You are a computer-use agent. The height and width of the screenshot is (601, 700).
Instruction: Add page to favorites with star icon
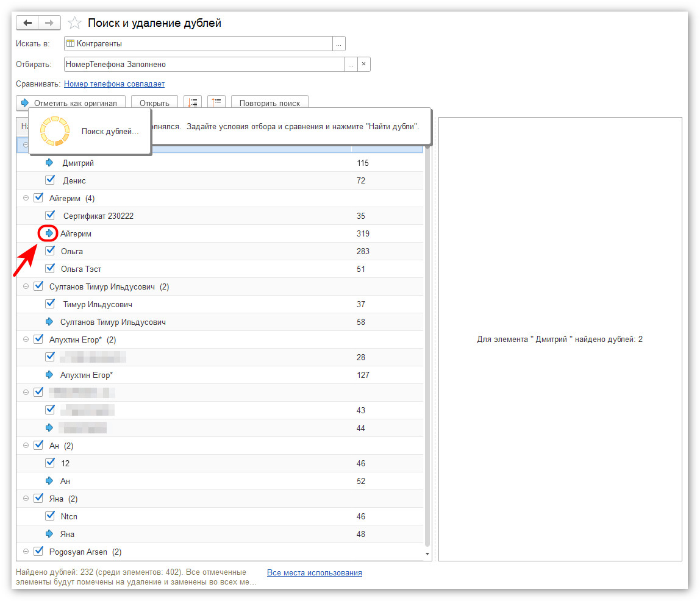point(74,23)
